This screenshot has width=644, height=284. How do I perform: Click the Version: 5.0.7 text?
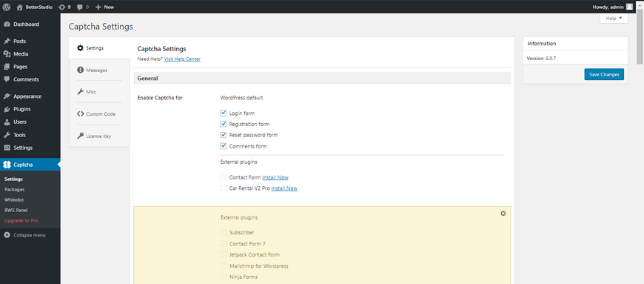[542, 59]
